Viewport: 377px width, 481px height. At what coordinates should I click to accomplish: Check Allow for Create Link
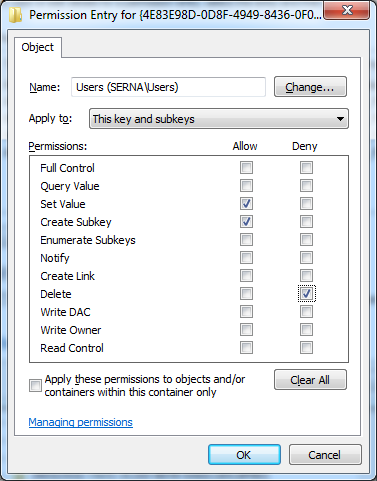click(x=246, y=276)
